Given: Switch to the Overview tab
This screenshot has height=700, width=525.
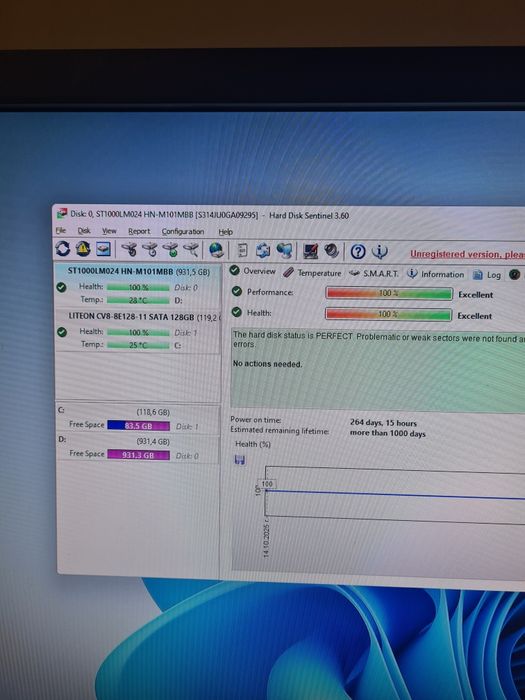Looking at the screenshot, I should (253, 271).
